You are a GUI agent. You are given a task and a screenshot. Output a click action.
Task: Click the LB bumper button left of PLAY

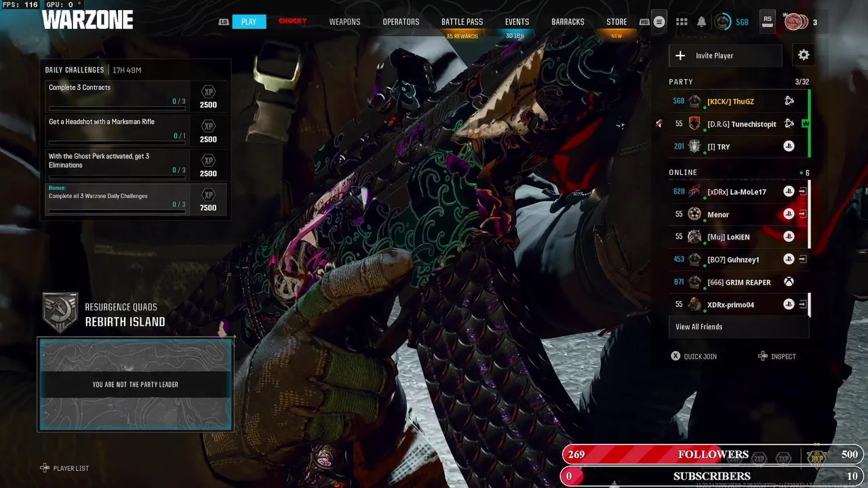coord(224,22)
